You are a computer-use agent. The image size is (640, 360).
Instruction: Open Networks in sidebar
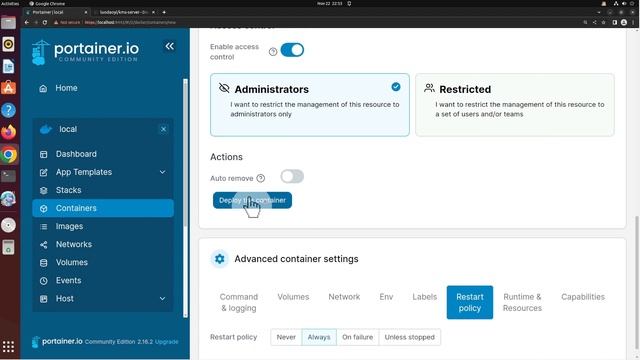coord(73,244)
